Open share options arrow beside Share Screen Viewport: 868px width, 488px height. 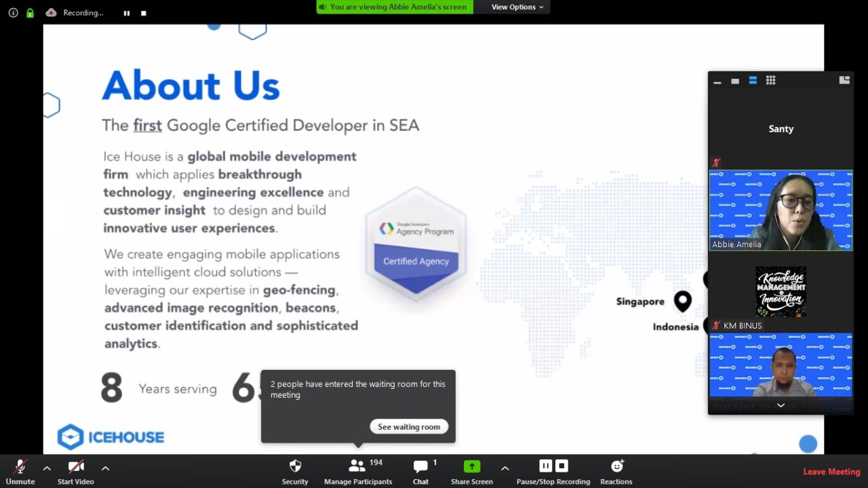point(505,468)
